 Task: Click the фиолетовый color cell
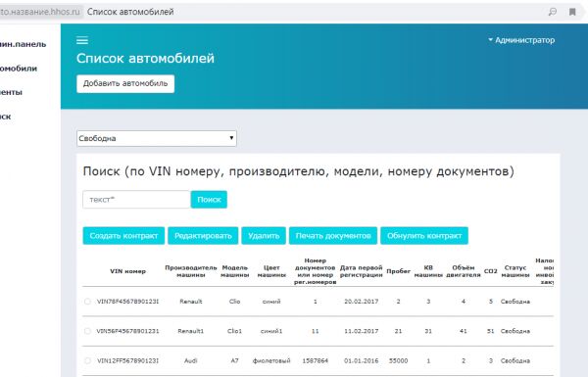tap(271, 360)
